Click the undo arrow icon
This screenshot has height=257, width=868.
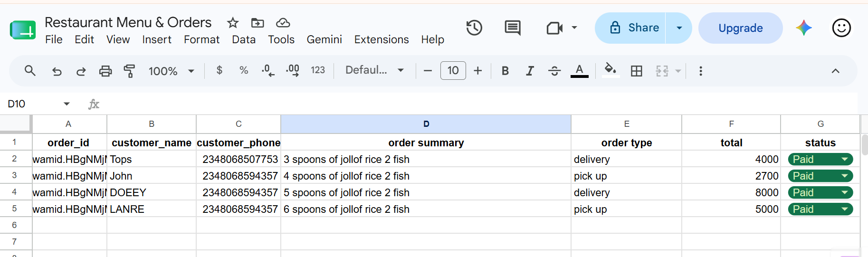[x=57, y=71]
